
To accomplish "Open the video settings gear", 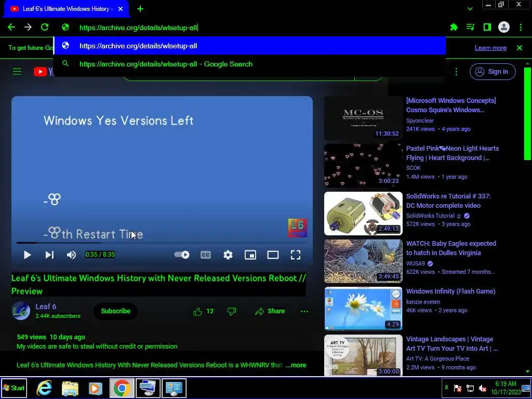I will (228, 255).
